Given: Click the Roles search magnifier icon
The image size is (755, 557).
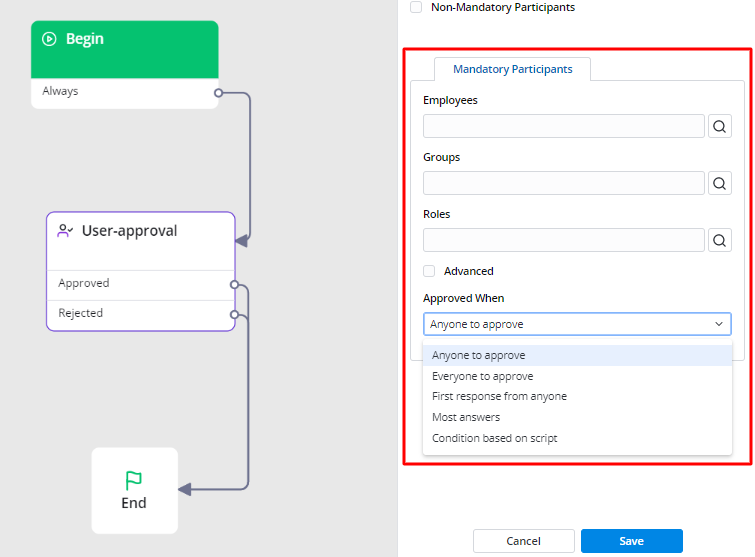Looking at the screenshot, I should pos(720,240).
